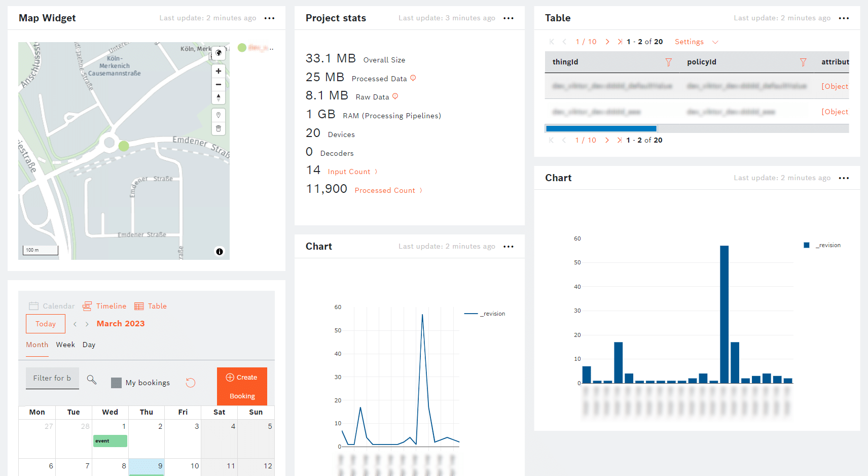Click the map trash delete icon

(219, 128)
